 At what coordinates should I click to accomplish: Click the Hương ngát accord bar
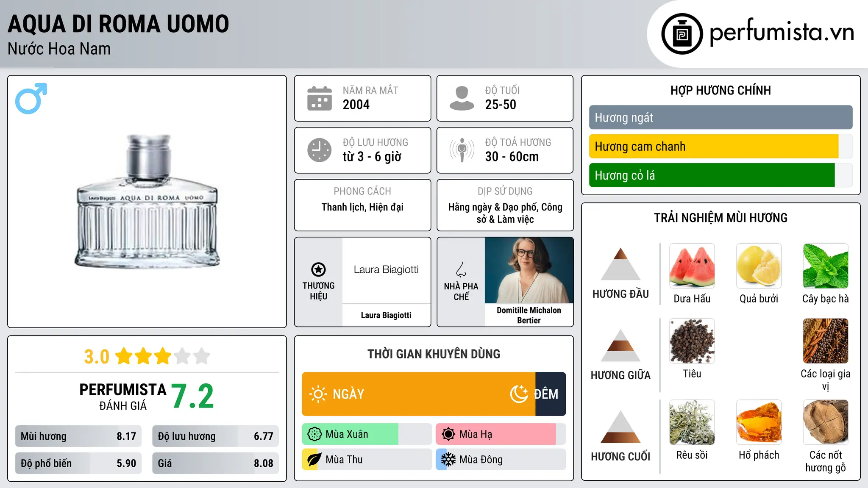point(721,117)
